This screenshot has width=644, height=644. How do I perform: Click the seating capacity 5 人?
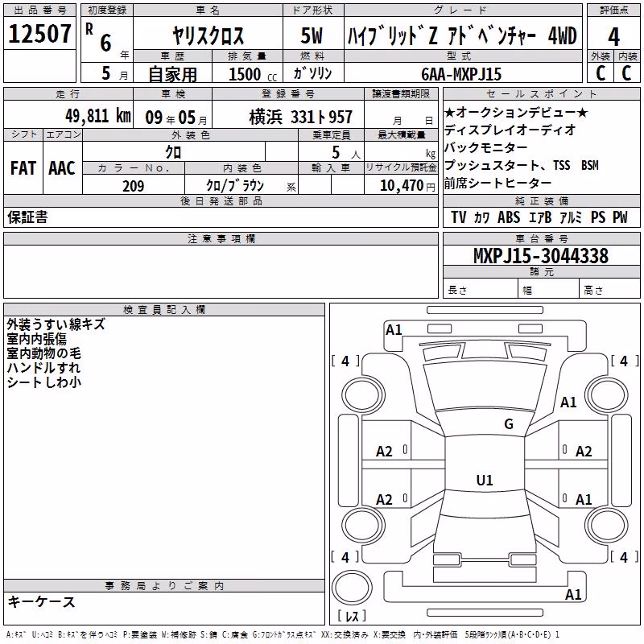(x=345, y=153)
